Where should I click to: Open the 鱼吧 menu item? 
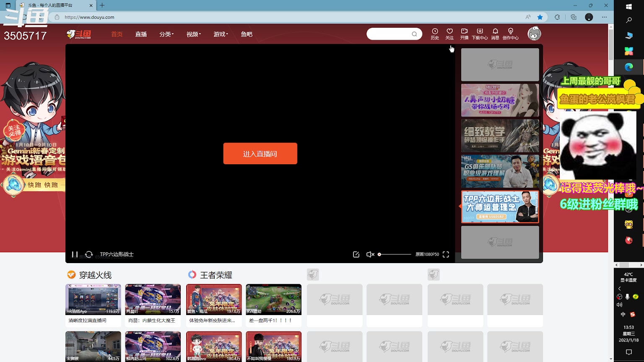pos(247,34)
